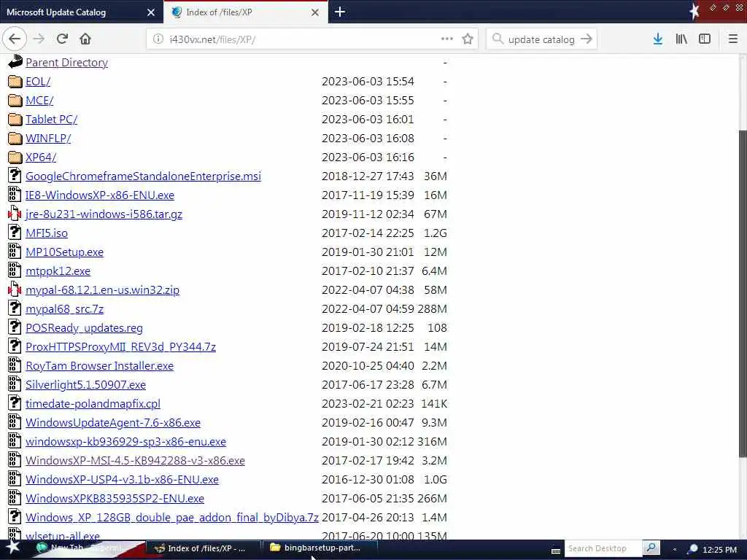Download GoogleChromeframeStandaloneEnterprise.msi
The height and width of the screenshot is (560, 747).
144,176
